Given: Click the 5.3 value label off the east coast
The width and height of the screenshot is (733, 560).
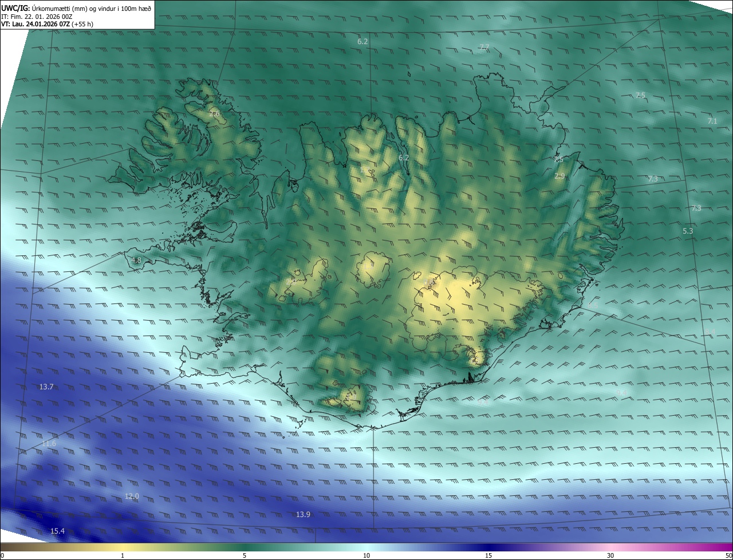Looking at the screenshot, I should [688, 231].
